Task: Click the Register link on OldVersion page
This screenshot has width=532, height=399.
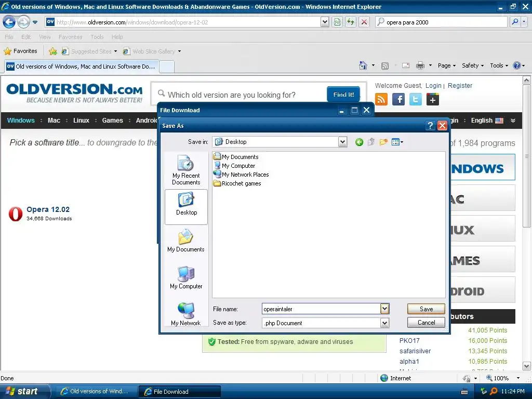Action: pyautogui.click(x=460, y=86)
